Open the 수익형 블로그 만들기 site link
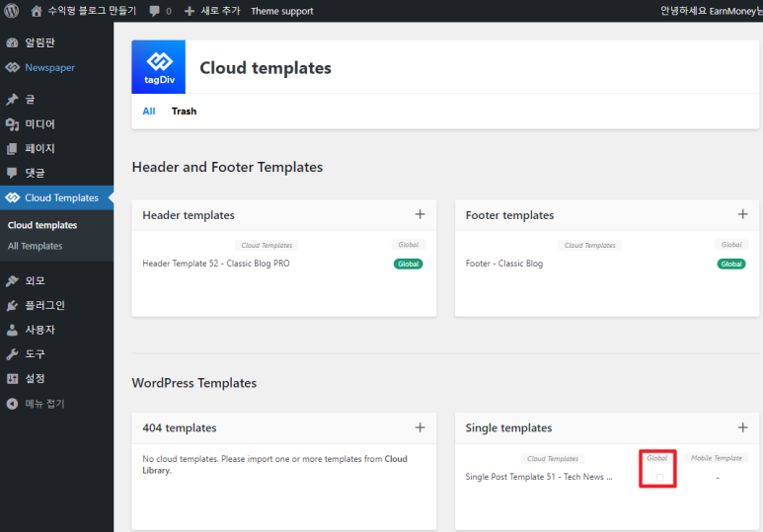763x532 pixels. click(92, 11)
